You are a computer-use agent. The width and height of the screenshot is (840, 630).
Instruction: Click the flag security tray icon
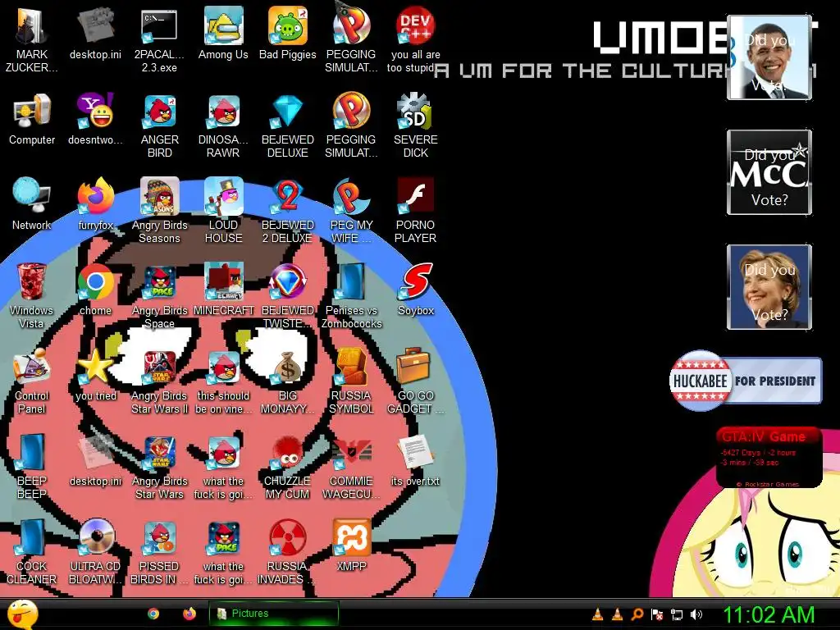tap(657, 614)
